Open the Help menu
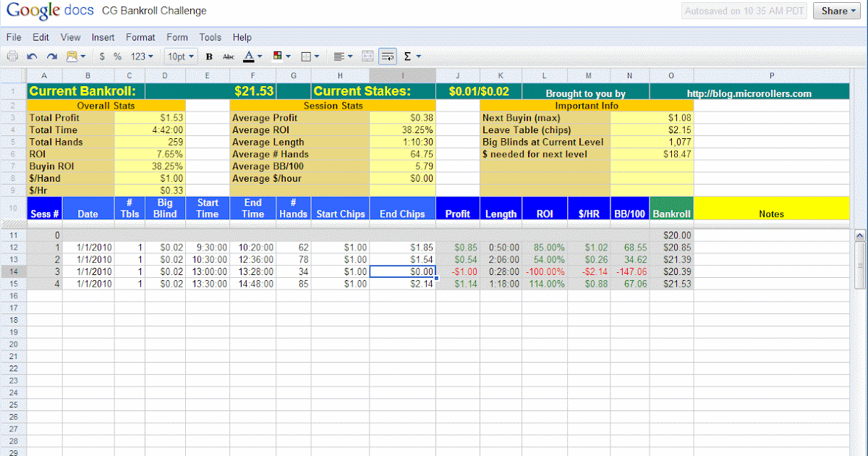 point(242,37)
